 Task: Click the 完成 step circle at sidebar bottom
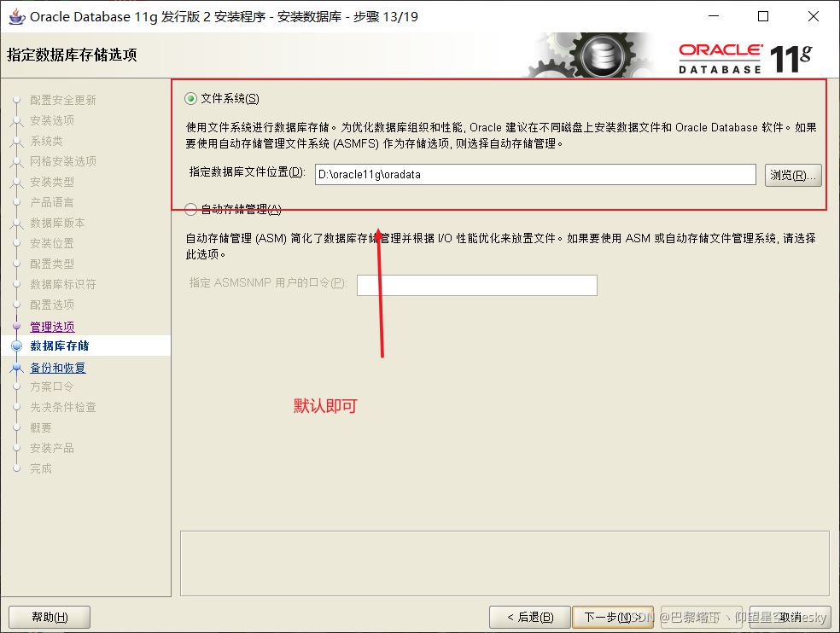point(18,468)
